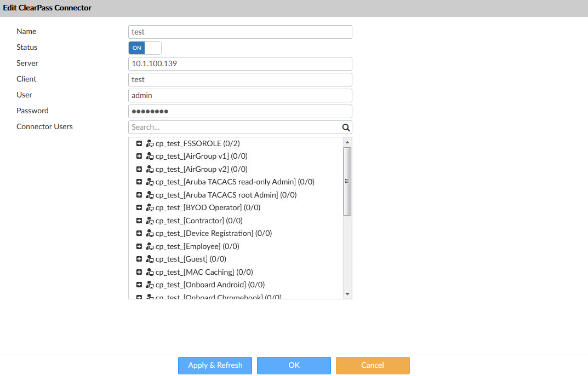
Task: Click the Apply & Refresh button
Action: click(215, 366)
